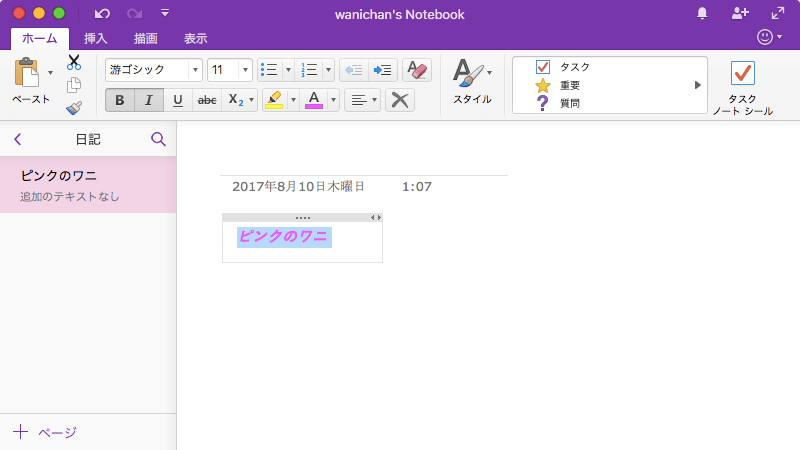800x450 pixels.
Task: Go back using the sidebar chevron
Action: 18,139
